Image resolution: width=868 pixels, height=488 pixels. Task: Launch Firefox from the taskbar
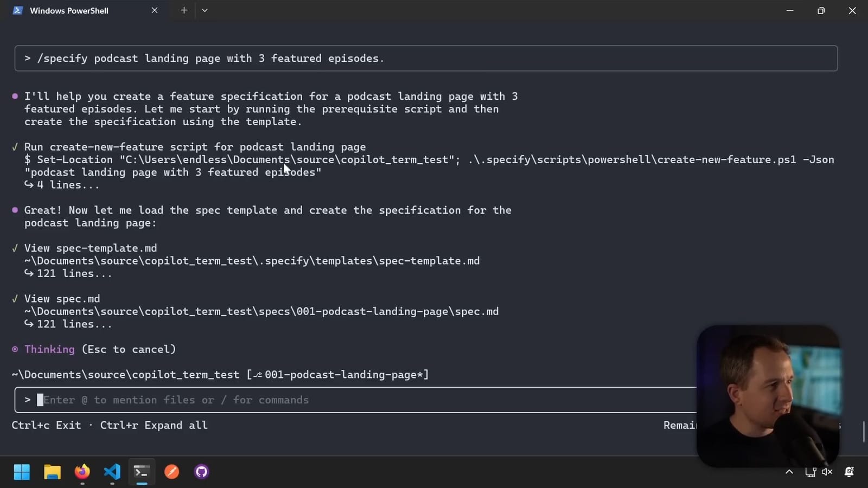82,472
